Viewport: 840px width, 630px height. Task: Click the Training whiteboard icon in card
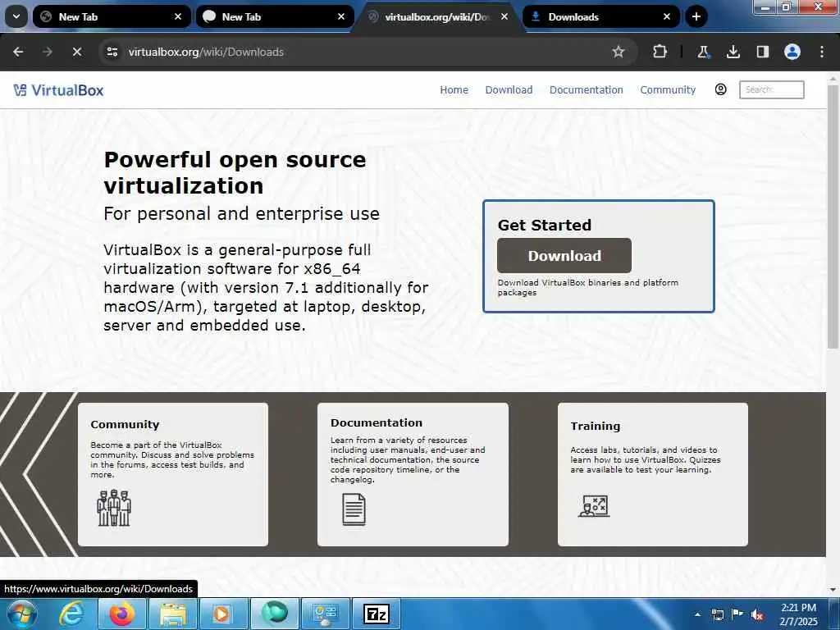click(594, 506)
